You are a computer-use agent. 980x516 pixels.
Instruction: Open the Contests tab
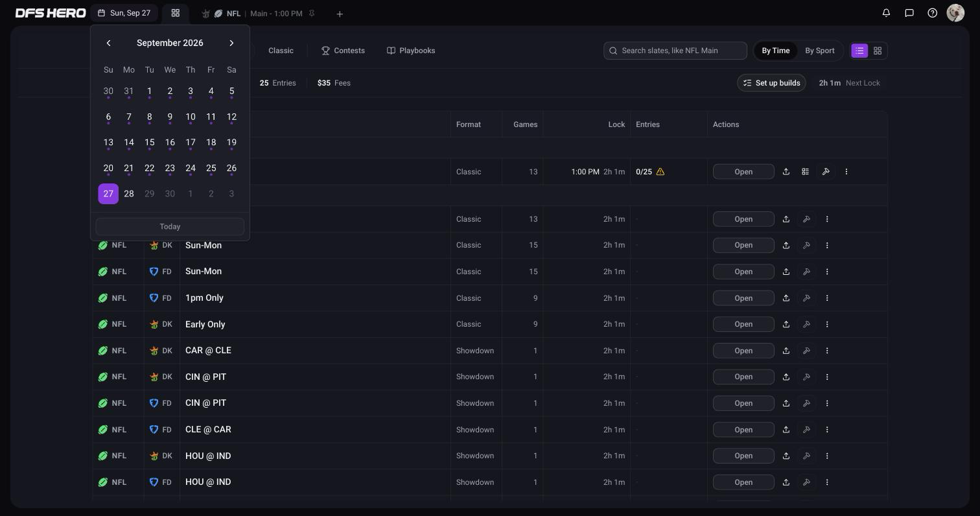pyautogui.click(x=343, y=51)
